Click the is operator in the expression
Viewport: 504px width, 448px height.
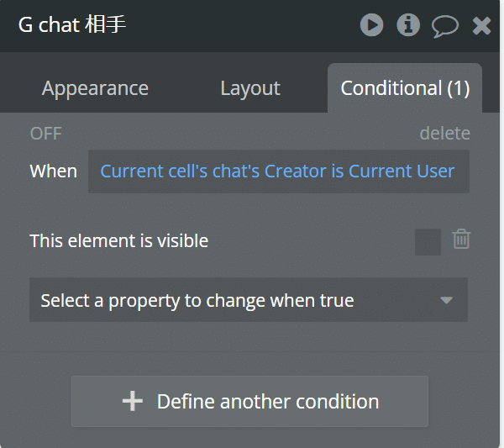(x=338, y=171)
